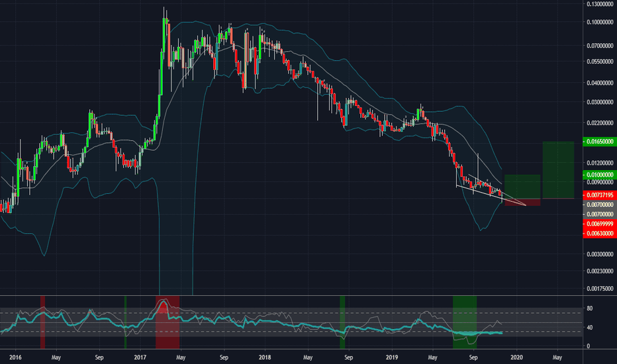
Task: Click the 0 level on oscillator scale
Action: point(589,346)
